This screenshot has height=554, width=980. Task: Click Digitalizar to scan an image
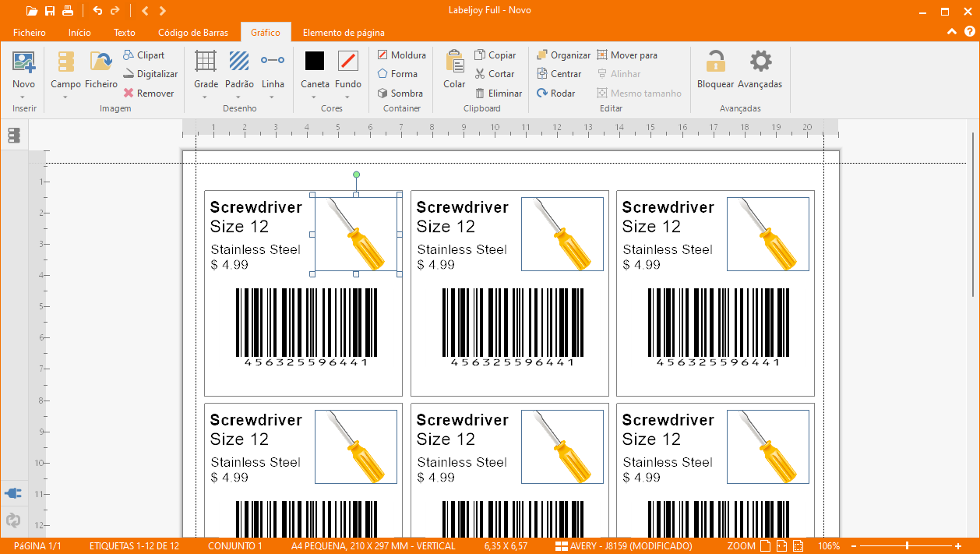click(x=150, y=74)
